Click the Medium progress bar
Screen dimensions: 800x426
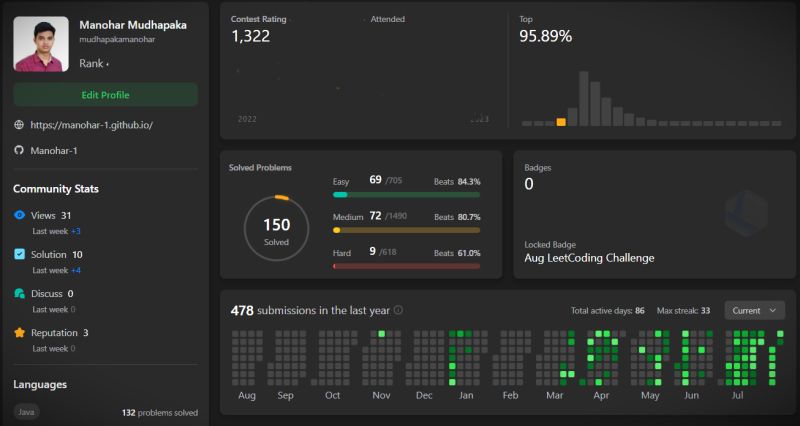coord(406,230)
